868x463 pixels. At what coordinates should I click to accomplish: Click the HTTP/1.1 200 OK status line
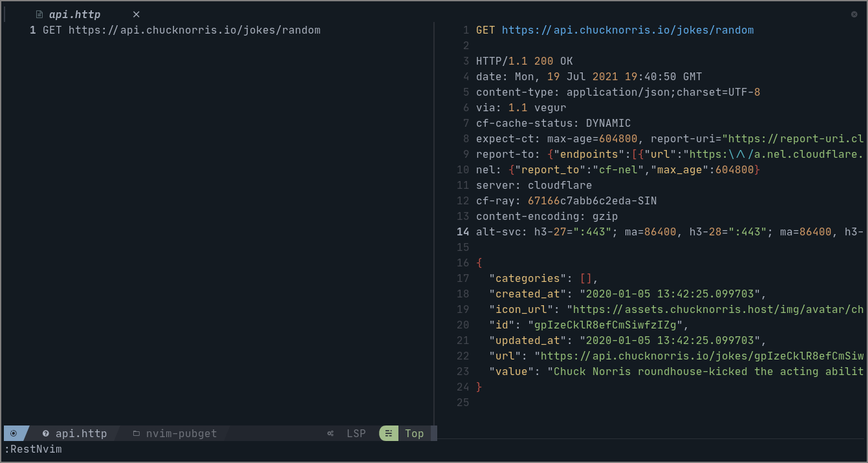[525, 61]
